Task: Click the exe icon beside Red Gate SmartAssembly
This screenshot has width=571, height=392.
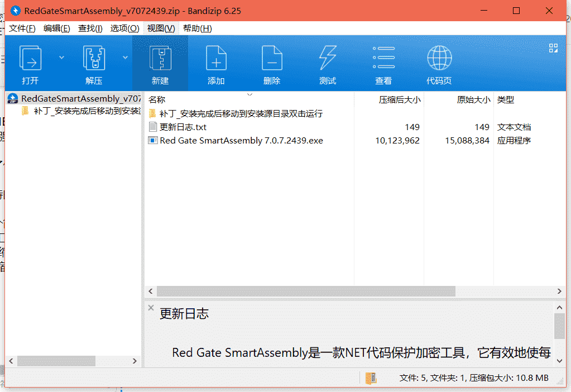Action: (x=152, y=140)
